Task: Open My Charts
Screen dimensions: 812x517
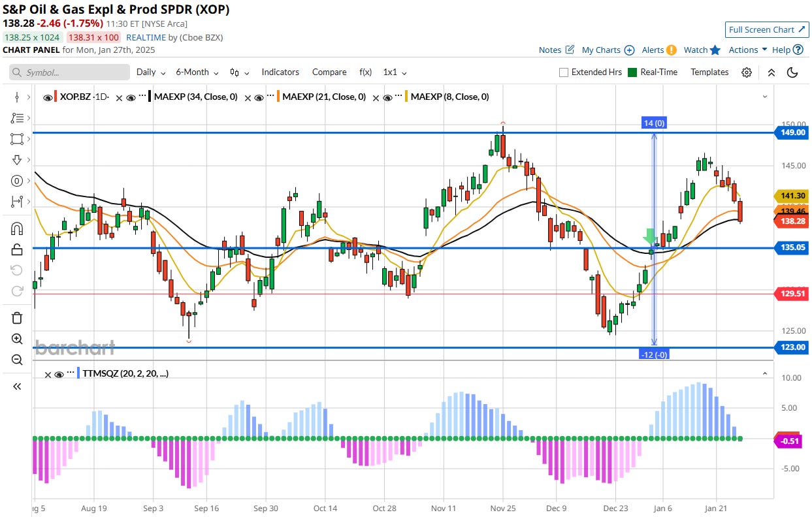Action: pos(608,50)
